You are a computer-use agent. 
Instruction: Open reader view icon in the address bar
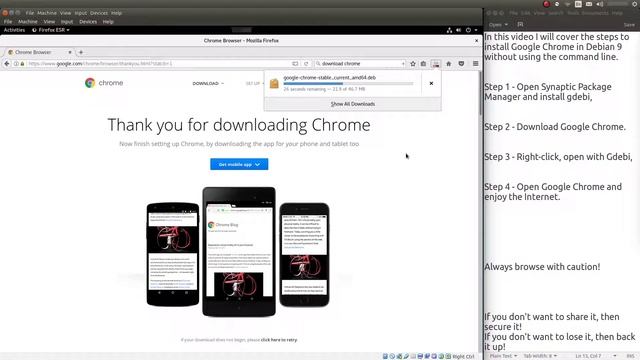click(x=295, y=64)
